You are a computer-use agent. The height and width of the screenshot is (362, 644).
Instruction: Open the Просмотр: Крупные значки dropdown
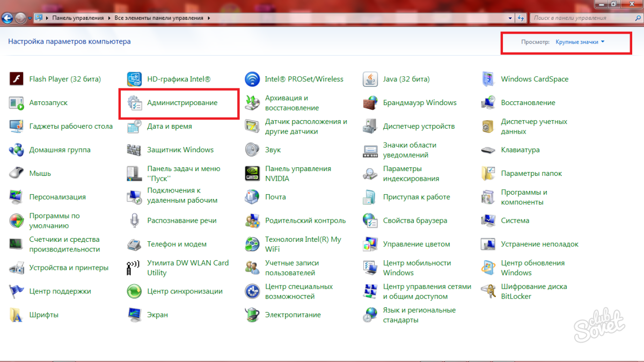pyautogui.click(x=580, y=42)
